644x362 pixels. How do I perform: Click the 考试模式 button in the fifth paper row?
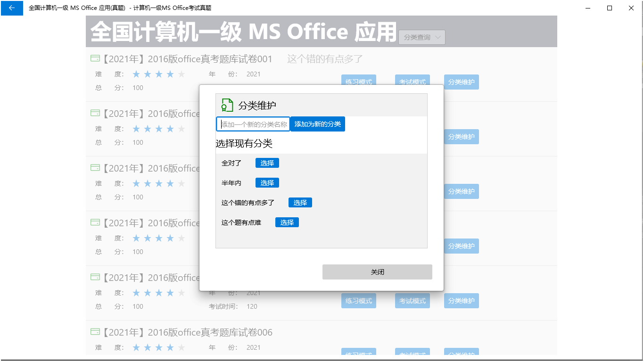point(413,301)
